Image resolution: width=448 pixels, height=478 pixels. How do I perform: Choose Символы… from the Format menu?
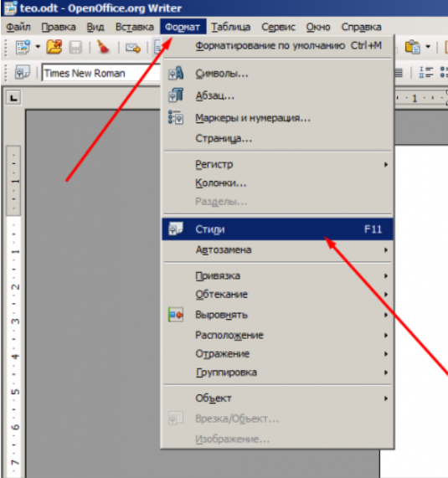pos(277,74)
